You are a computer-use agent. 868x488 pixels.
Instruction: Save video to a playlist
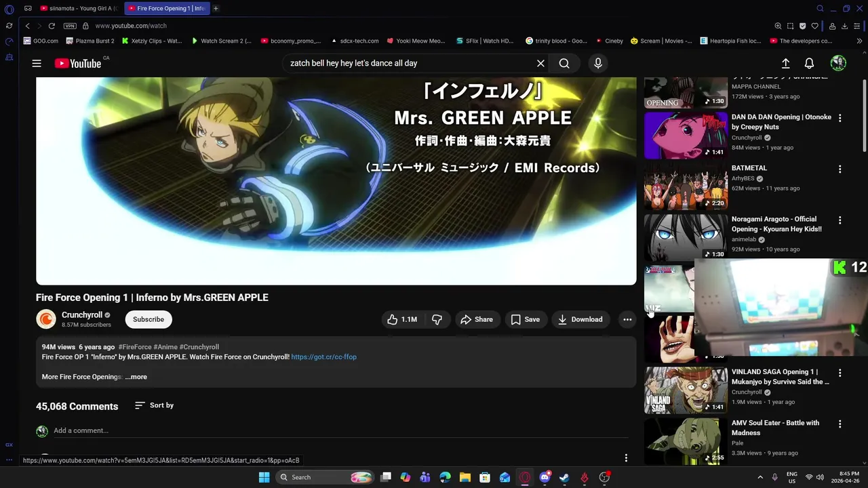pos(525,319)
